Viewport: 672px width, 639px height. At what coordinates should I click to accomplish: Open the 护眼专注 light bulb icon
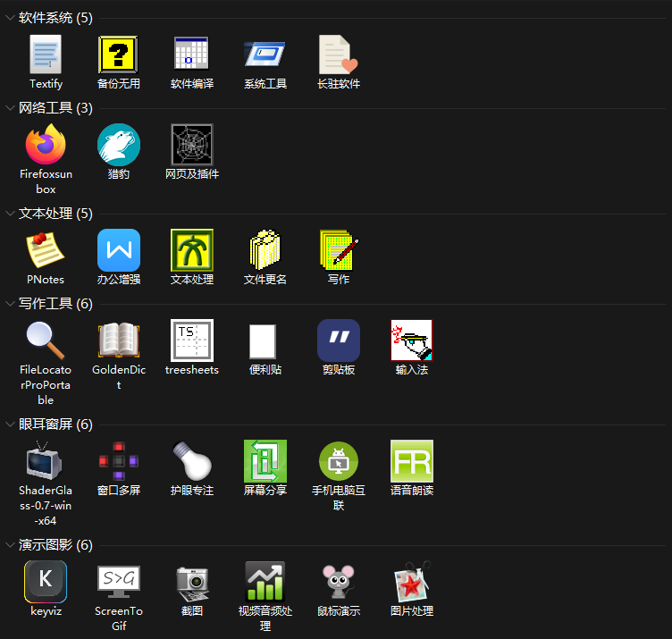[191, 461]
